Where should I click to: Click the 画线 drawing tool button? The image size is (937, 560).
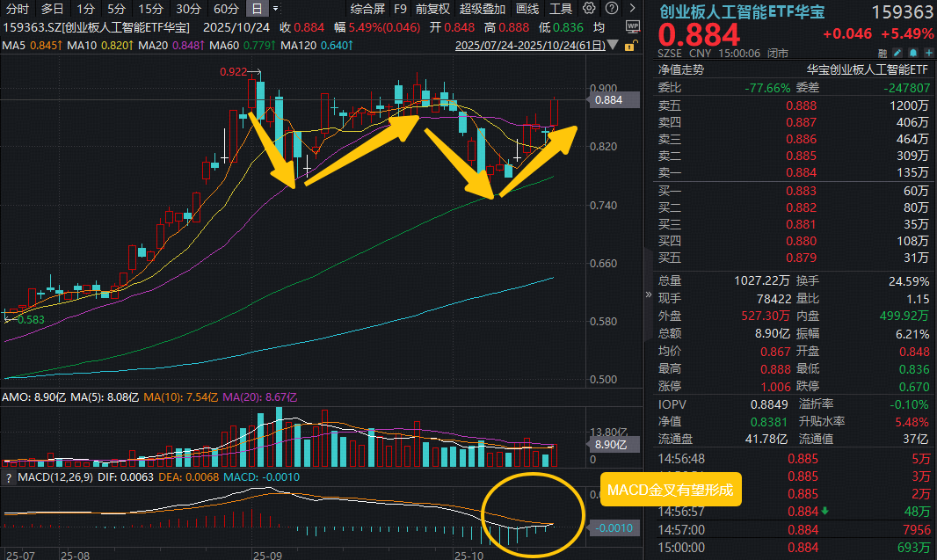tap(527, 9)
